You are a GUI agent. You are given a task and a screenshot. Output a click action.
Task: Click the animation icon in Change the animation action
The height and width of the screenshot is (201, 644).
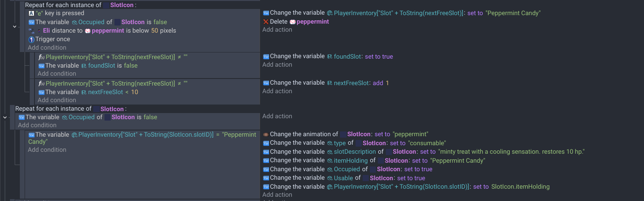click(266, 134)
